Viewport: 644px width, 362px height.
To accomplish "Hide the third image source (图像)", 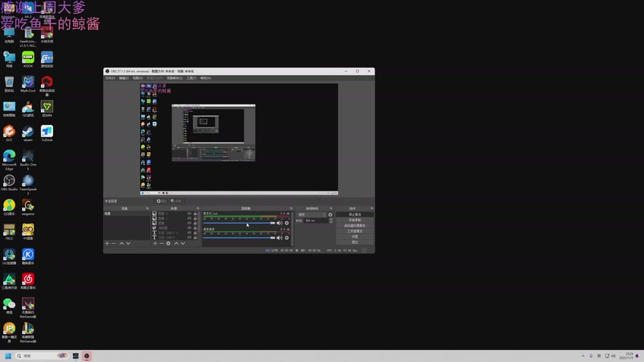I will tap(189, 224).
